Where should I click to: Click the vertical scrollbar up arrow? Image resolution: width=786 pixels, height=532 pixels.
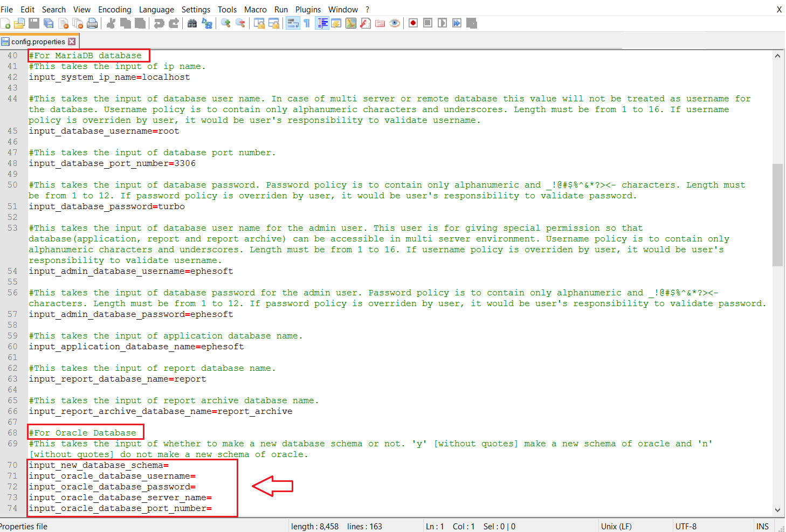pyautogui.click(x=777, y=56)
